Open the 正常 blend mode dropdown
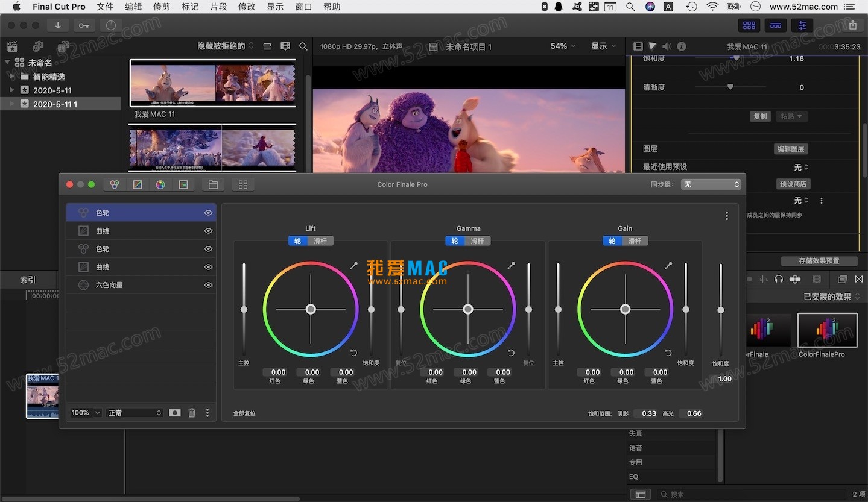The image size is (868, 502). pyautogui.click(x=135, y=413)
